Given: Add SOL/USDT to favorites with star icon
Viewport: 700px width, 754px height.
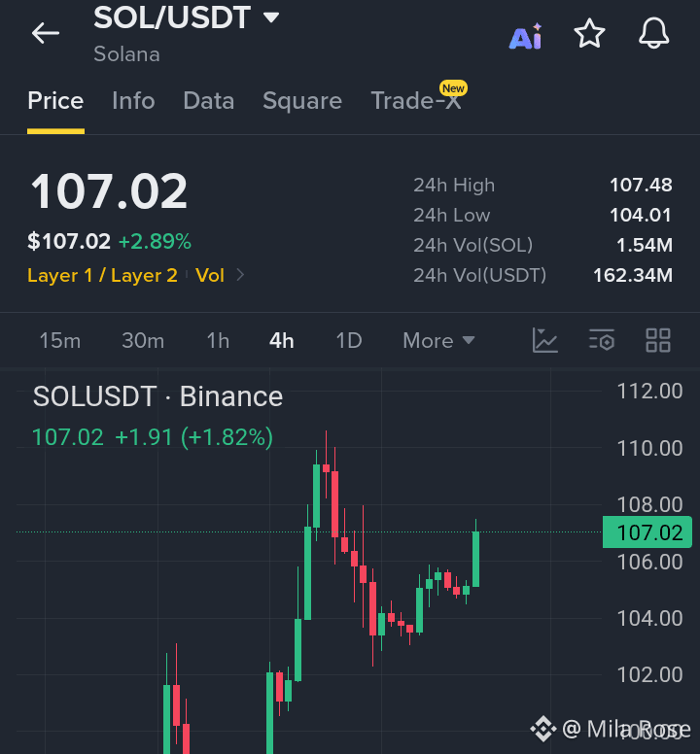Looking at the screenshot, I should pyautogui.click(x=589, y=34).
